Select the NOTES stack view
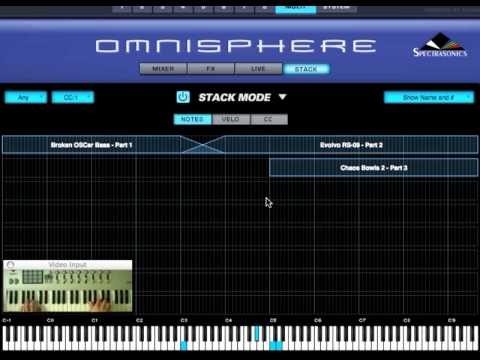Viewport: 480px width, 360px height. 192,119
